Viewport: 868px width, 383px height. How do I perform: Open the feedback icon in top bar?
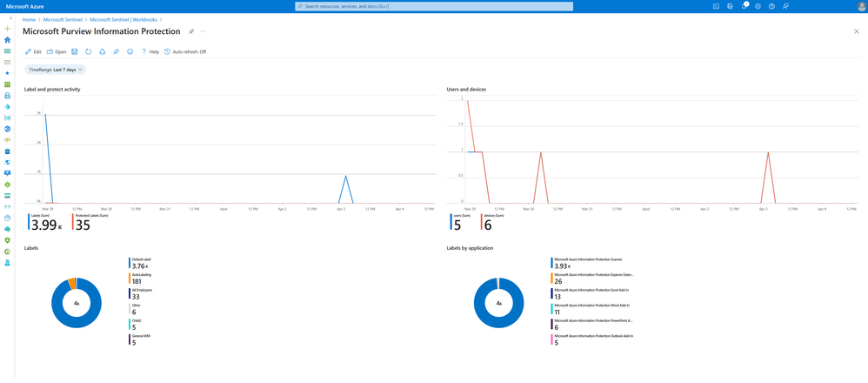pos(785,6)
